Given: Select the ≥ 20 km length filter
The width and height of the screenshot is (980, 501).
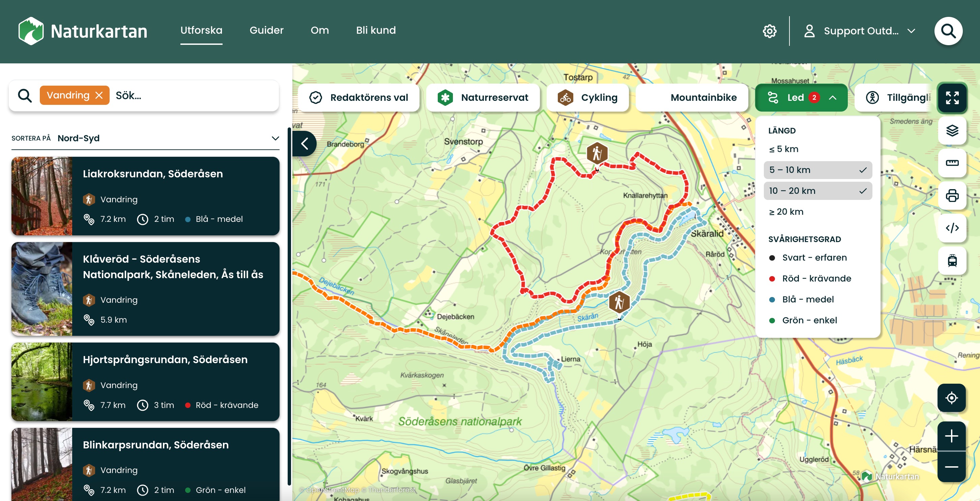Looking at the screenshot, I should tap(817, 212).
